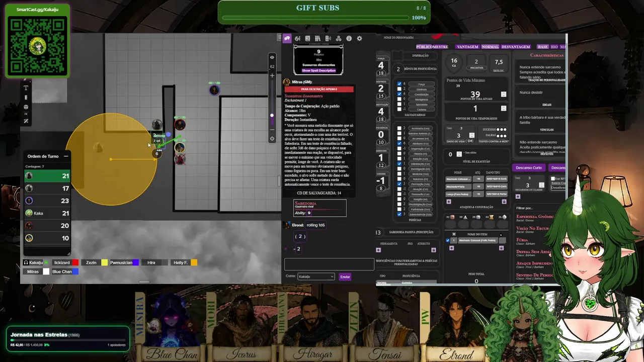Image resolution: width=644 pixels, height=362 pixels.
Task: Toggle the Intimidação skill proficiency checkbox
Action: click(399, 163)
